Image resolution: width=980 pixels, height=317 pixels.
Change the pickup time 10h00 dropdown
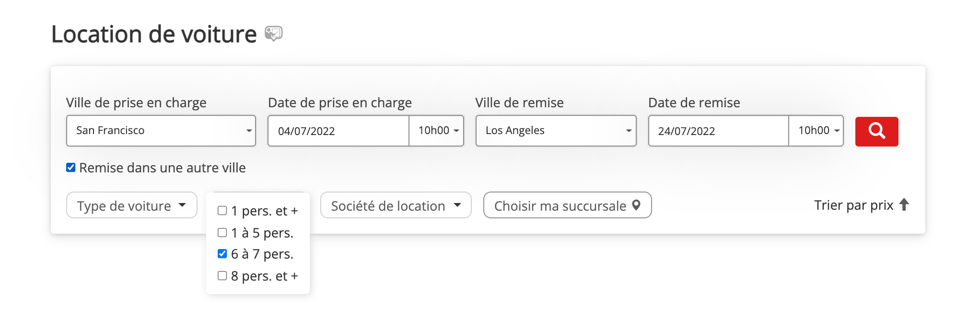point(437,131)
